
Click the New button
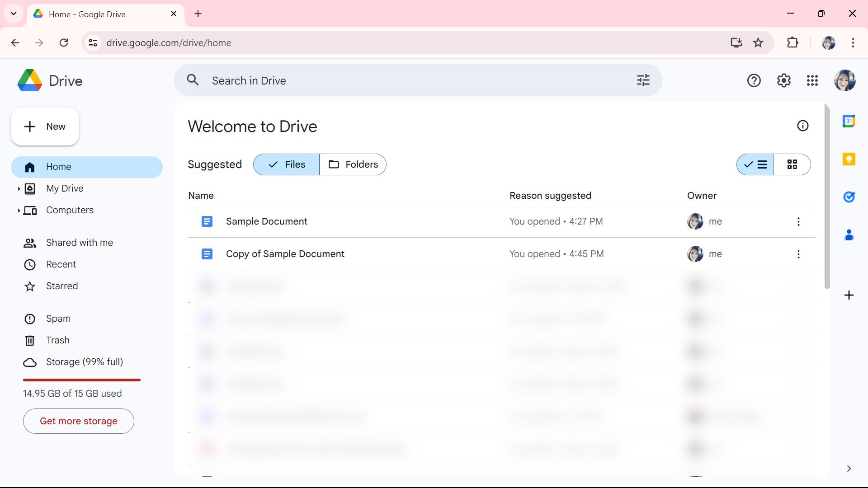click(44, 127)
